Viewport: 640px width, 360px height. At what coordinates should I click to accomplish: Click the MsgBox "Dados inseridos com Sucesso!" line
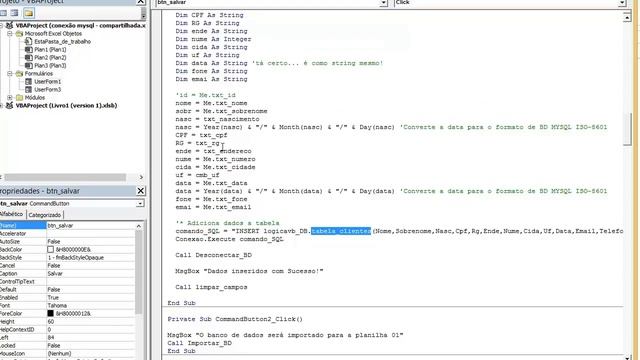pos(249,271)
